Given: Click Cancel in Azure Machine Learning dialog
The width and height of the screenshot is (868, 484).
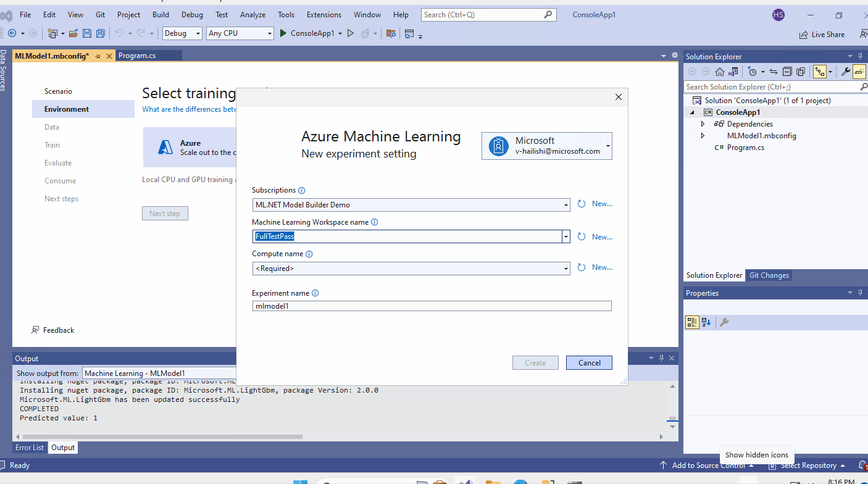Looking at the screenshot, I should tap(589, 363).
